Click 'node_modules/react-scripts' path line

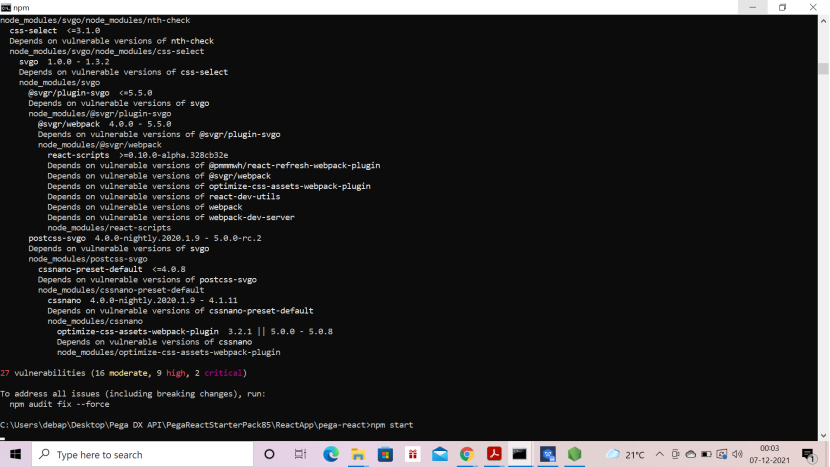click(x=109, y=228)
